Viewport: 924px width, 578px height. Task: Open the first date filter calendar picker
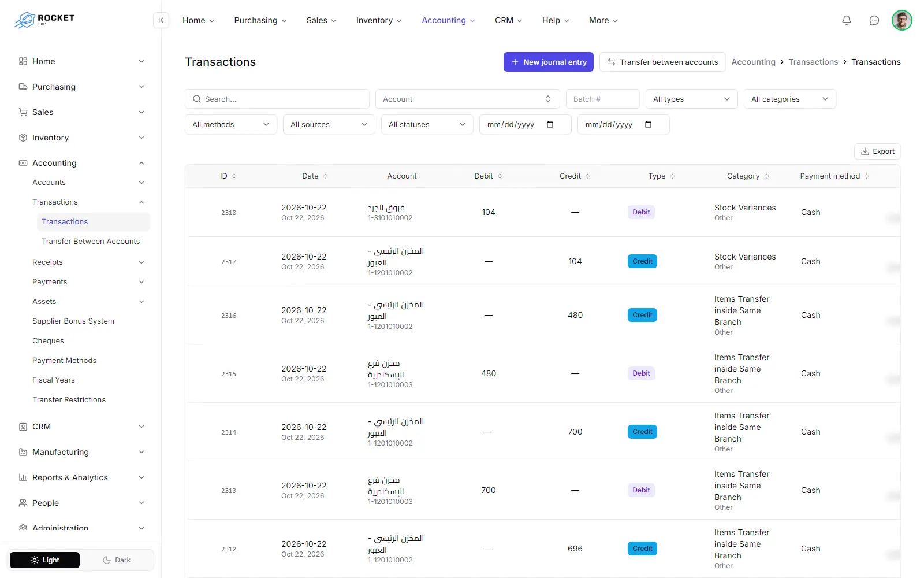click(550, 124)
